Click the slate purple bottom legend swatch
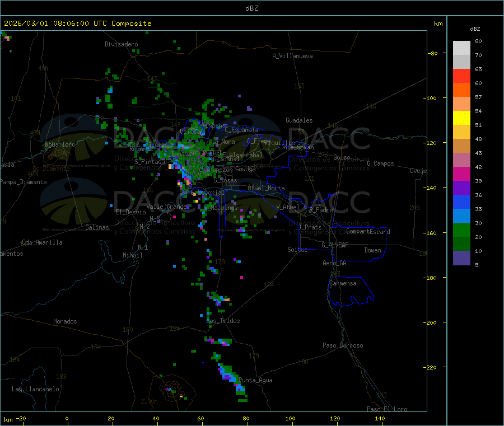 coord(461,258)
